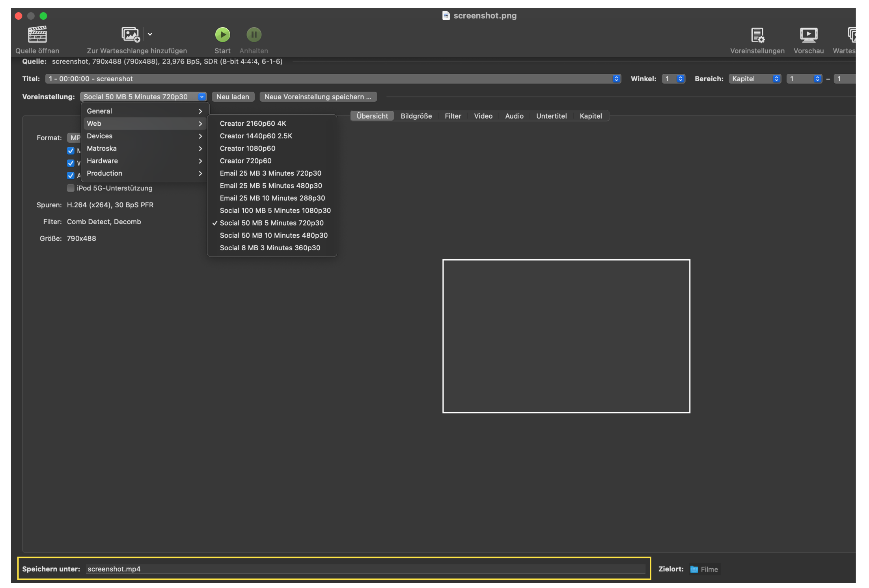Choose Social 100 MB 5 Minutes 1080p30
869x588 pixels.
point(272,210)
